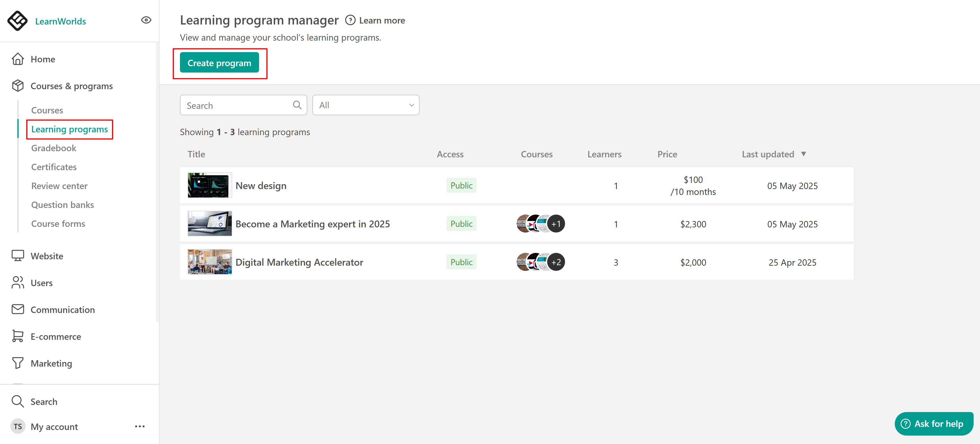Open Marketing funnel icon
The height and width of the screenshot is (444, 980).
(x=18, y=363)
